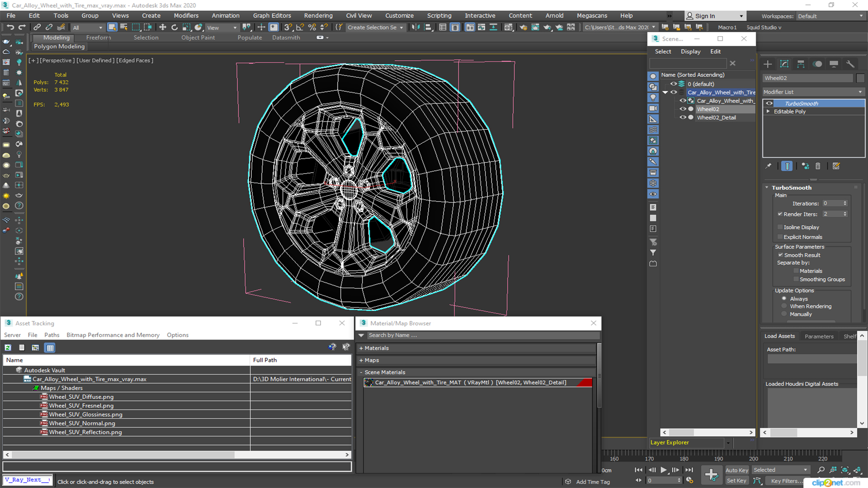The width and height of the screenshot is (868, 488).
Task: Click the Select and Link icon
Action: tap(37, 27)
